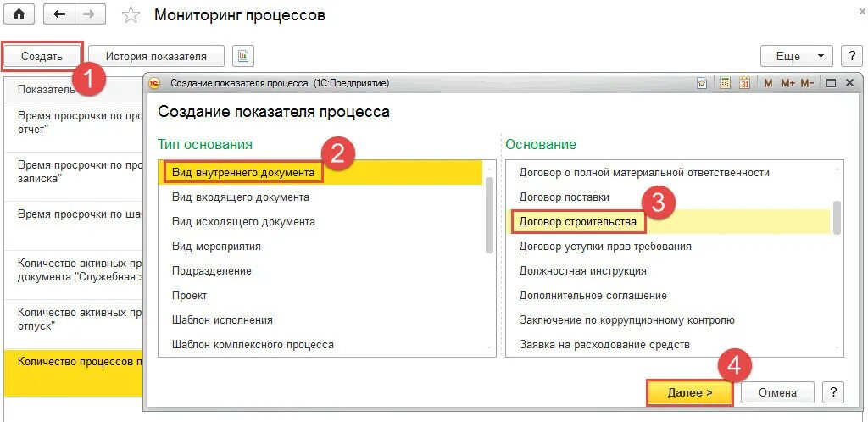868x422 pixels.
Task: Add Мониторинг процессов to favorites star
Action: (131, 15)
